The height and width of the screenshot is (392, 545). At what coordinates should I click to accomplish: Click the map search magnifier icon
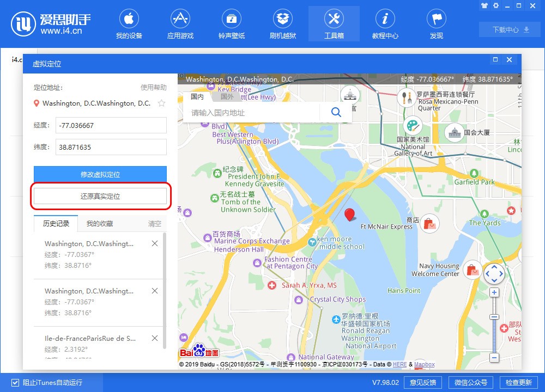pyautogui.click(x=336, y=113)
